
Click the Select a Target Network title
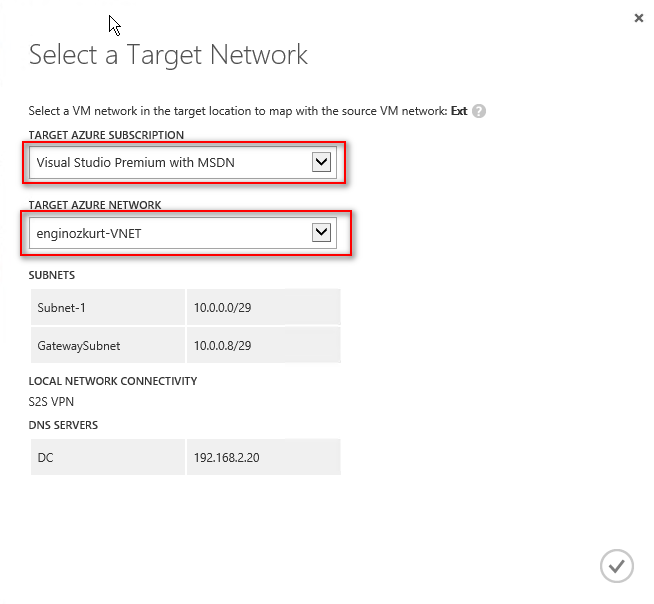[168, 54]
